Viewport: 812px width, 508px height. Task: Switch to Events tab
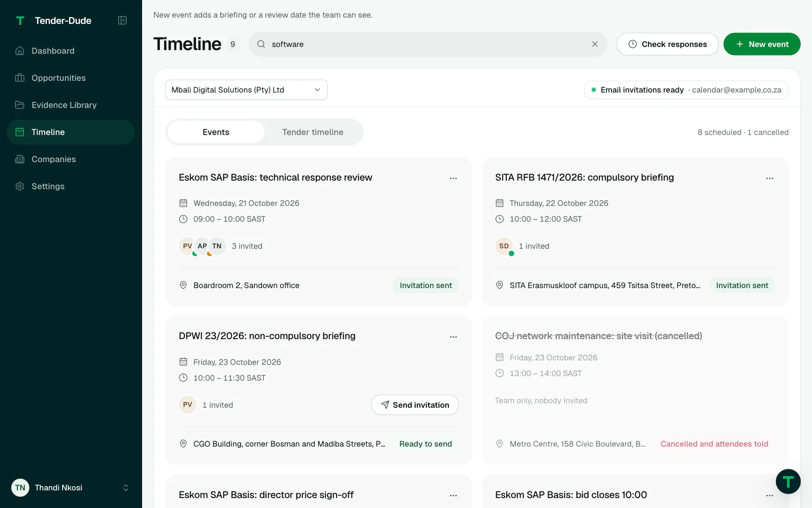click(216, 132)
